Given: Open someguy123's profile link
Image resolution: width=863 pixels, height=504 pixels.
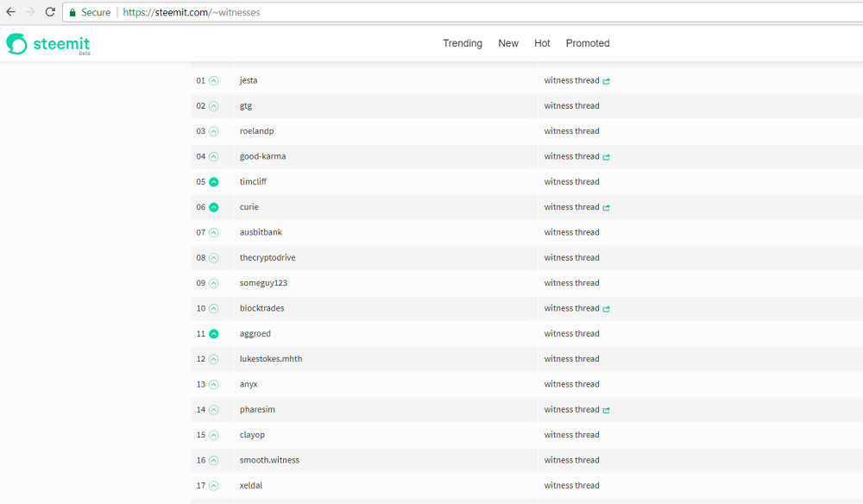Looking at the screenshot, I should [263, 283].
